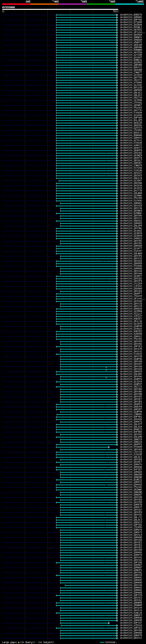
Task: Select the query name AV555008
Action: 8,8
